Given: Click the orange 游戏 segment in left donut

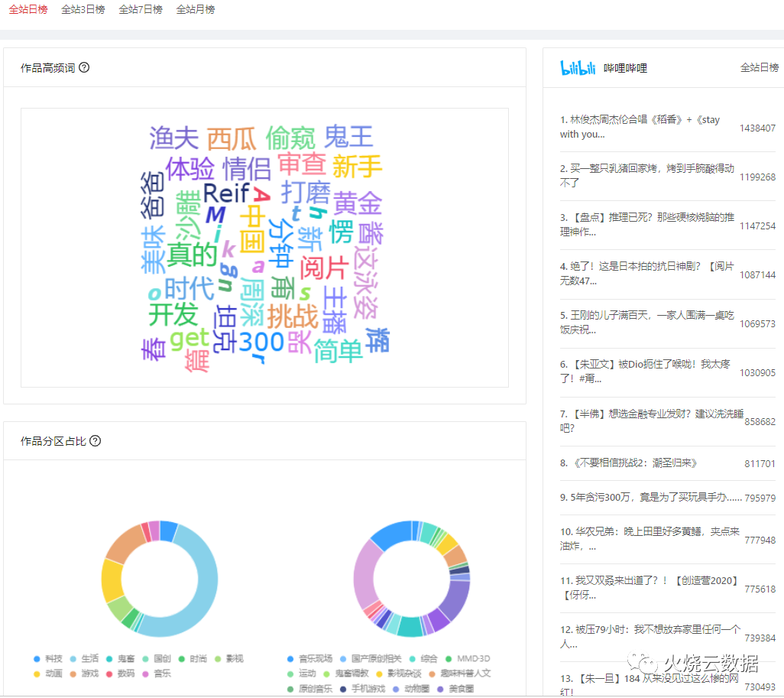Looking at the screenshot, I should click(125, 544).
